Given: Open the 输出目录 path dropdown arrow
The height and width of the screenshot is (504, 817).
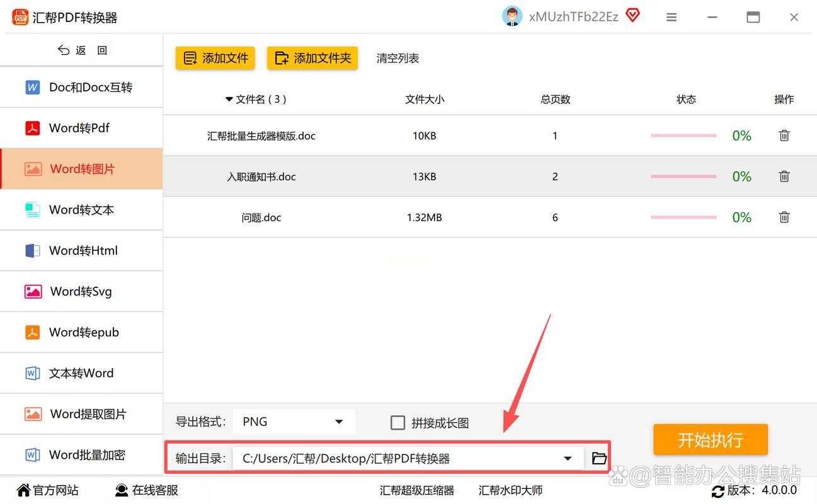Looking at the screenshot, I should (568, 458).
